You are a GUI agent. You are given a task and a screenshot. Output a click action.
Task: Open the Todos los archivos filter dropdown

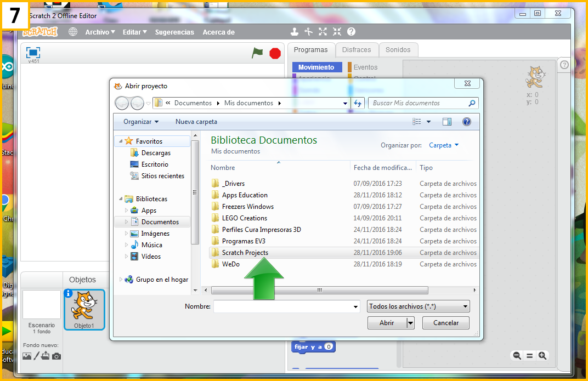pyautogui.click(x=418, y=306)
